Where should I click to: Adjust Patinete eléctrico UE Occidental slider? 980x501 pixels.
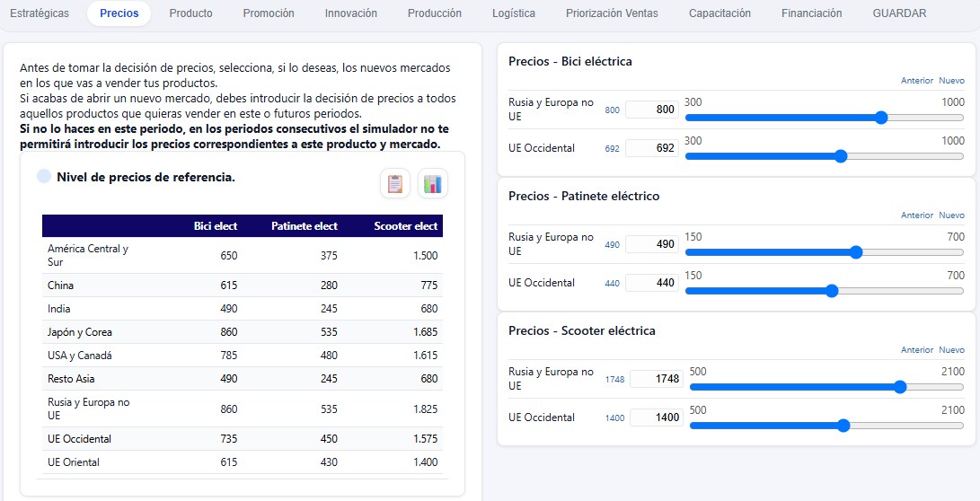[x=825, y=291]
